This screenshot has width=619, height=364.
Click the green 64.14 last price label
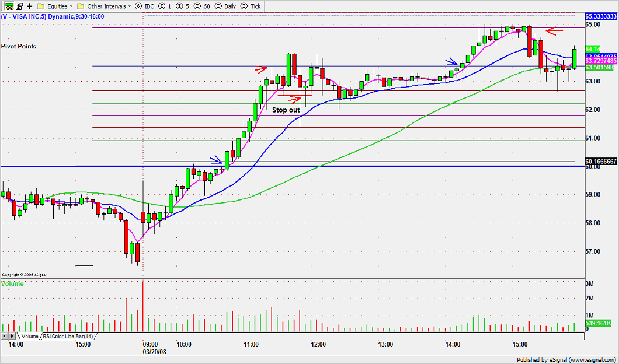593,50
